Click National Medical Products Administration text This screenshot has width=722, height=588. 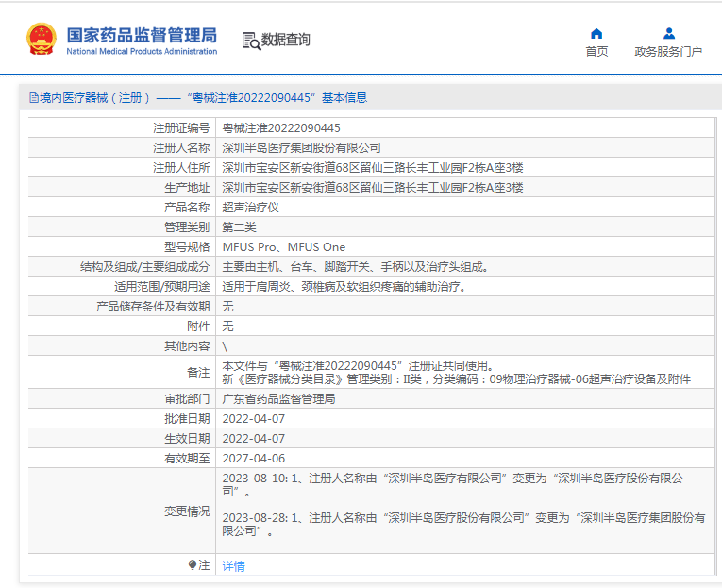[x=142, y=51]
